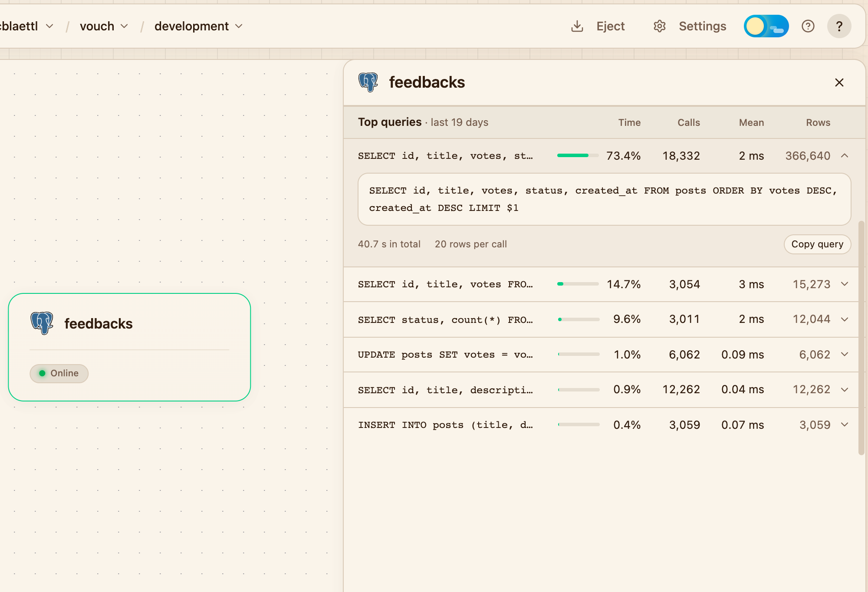
Task: Click the Settings label
Action: (702, 26)
